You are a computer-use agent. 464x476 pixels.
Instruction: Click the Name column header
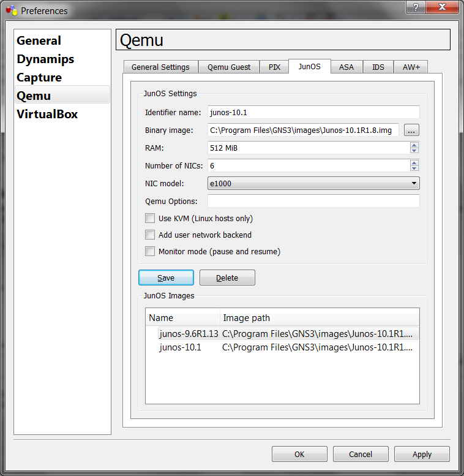tap(183, 318)
